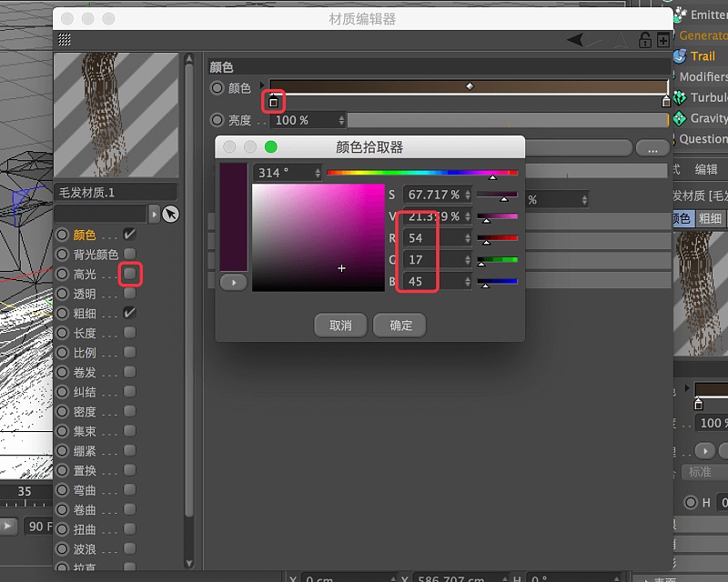Click the dotted grip icon in Material Editor

(x=64, y=40)
